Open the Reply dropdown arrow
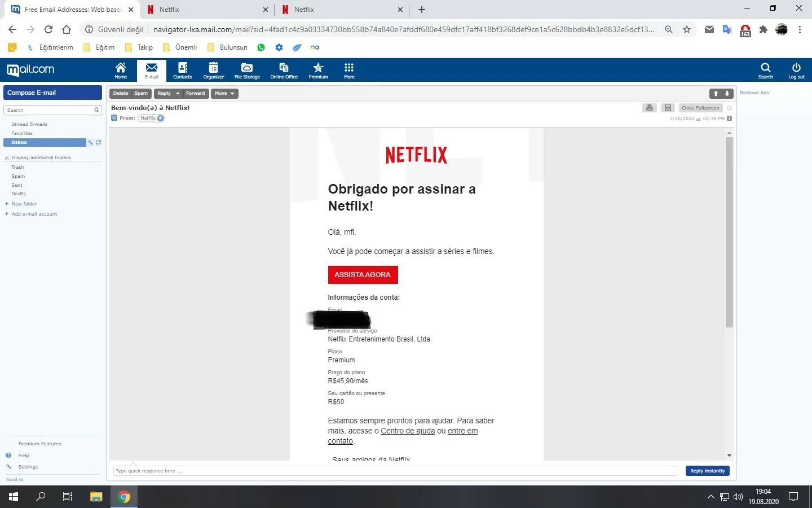 pos(178,94)
